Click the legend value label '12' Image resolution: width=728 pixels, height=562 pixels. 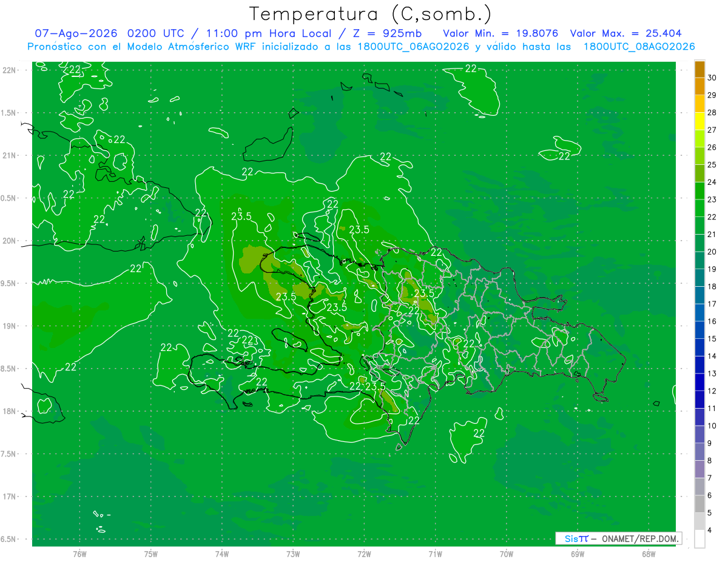coord(712,391)
